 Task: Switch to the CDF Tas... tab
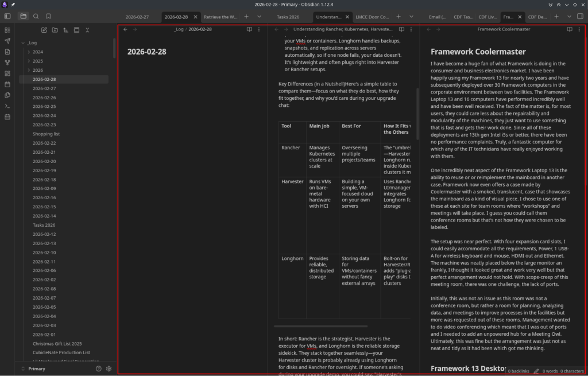click(x=463, y=17)
